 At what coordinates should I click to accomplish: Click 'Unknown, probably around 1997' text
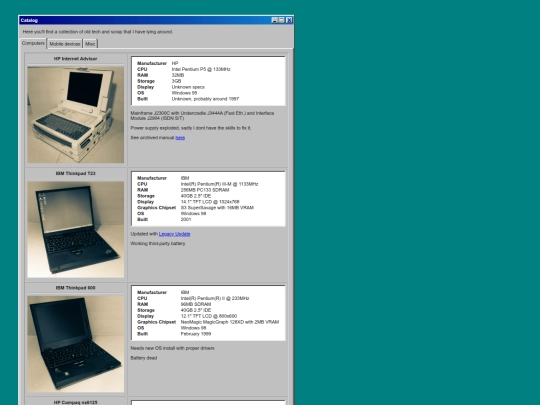[205, 99]
